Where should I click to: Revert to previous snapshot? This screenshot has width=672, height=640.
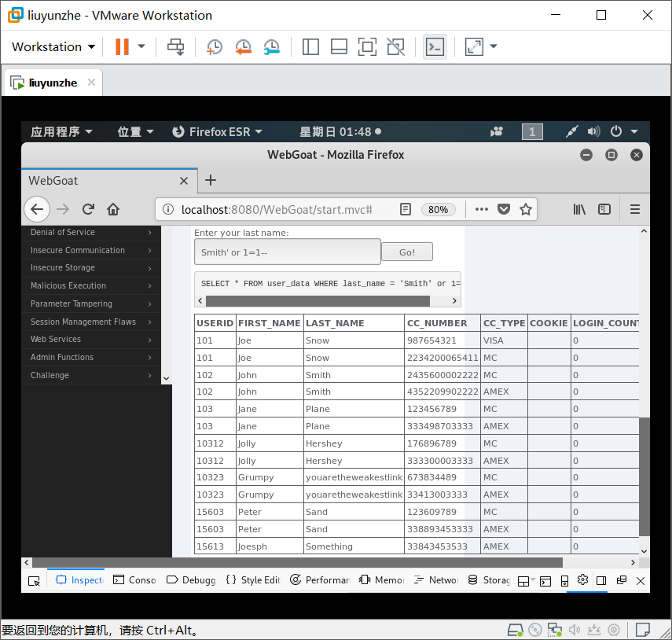point(243,46)
